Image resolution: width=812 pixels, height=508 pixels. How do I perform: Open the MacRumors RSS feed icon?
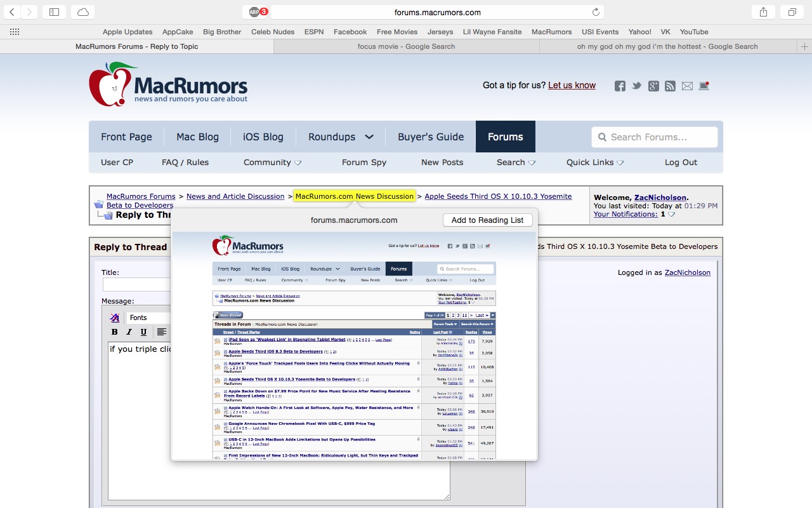coord(670,86)
